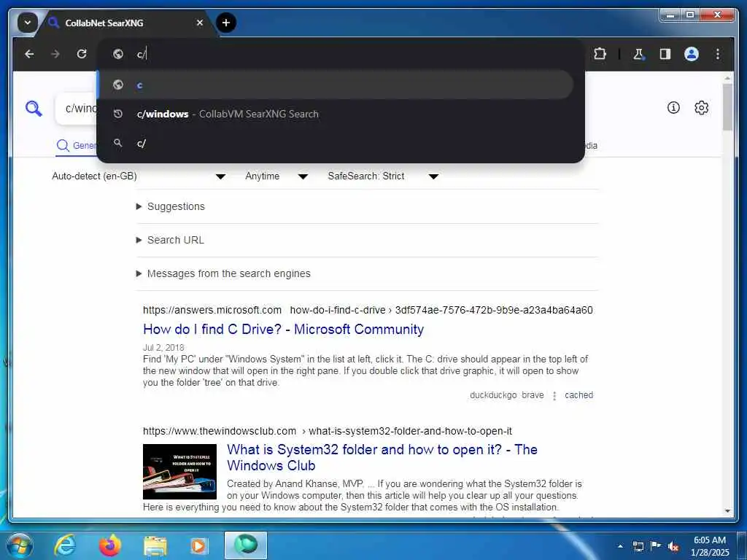Click the System32 article thumbnail
The width and height of the screenshot is (747, 560).
coord(179,472)
